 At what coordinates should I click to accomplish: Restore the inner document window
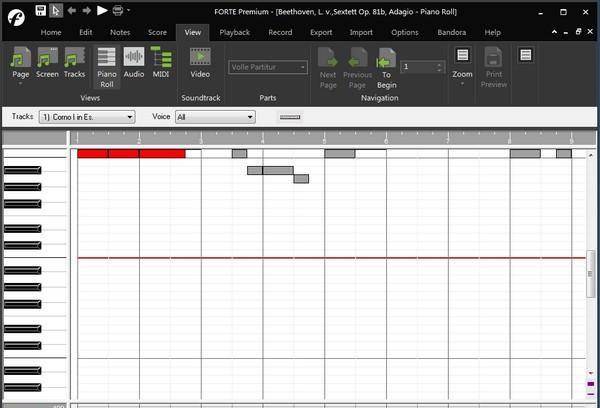(578, 32)
